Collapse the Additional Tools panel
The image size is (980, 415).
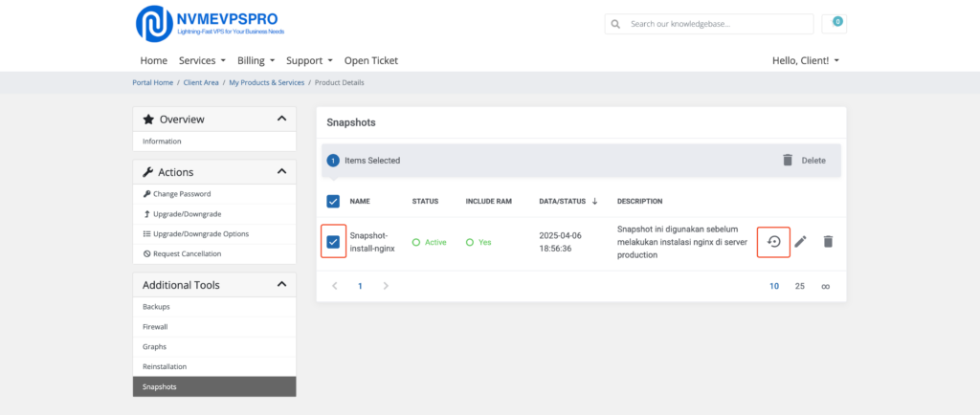tap(281, 285)
